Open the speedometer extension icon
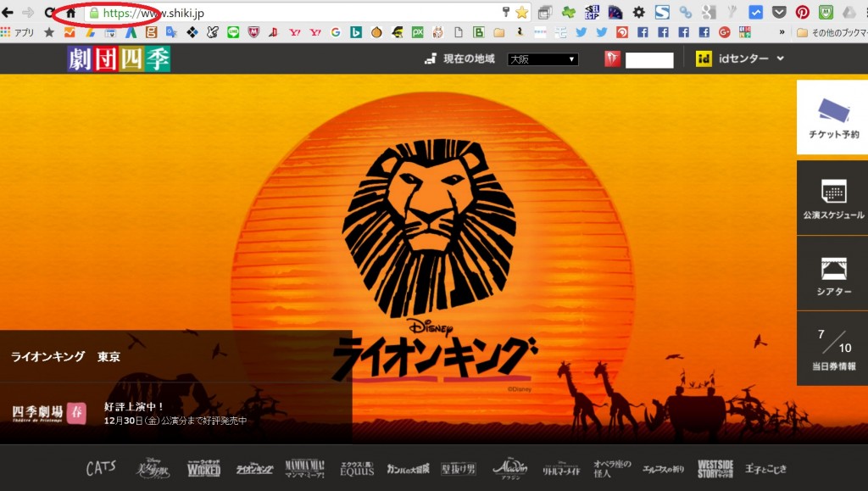Viewport: 868px width, 491px height. [x=615, y=12]
